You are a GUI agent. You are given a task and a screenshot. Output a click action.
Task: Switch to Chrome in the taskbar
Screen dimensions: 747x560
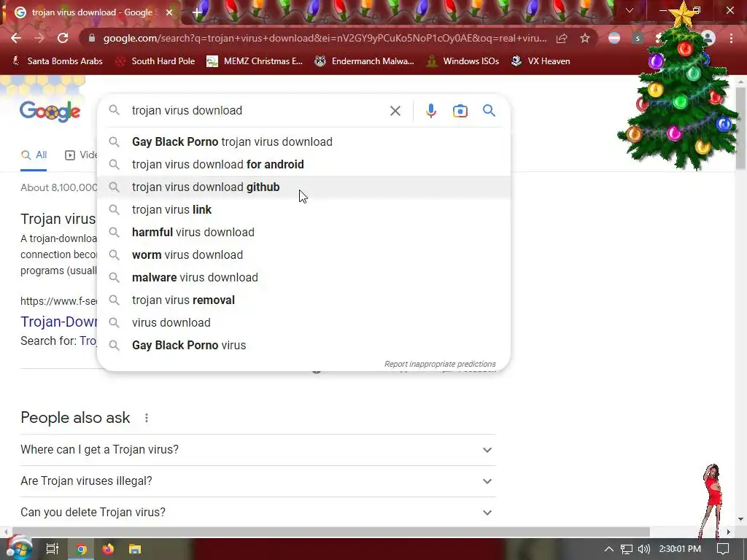click(82, 549)
